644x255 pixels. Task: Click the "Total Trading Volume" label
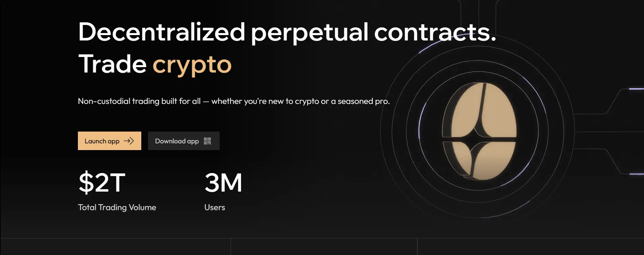tap(117, 207)
